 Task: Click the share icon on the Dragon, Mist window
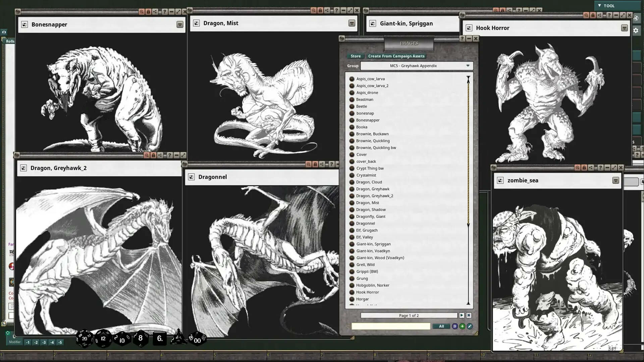tap(327, 10)
